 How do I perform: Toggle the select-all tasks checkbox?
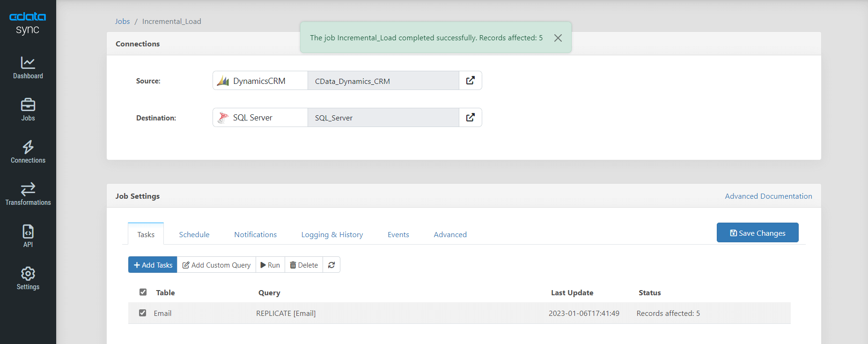pos(143,292)
